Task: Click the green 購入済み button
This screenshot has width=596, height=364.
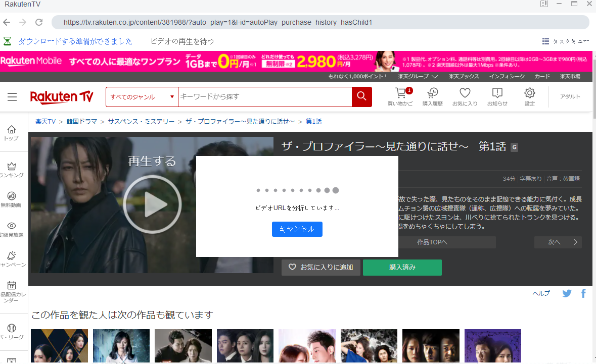Action: tap(402, 267)
